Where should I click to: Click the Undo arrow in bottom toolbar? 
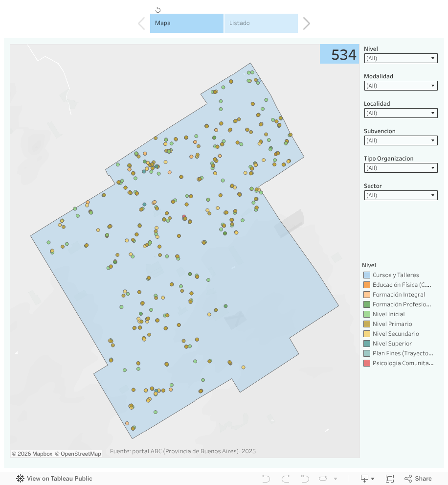[266, 479]
